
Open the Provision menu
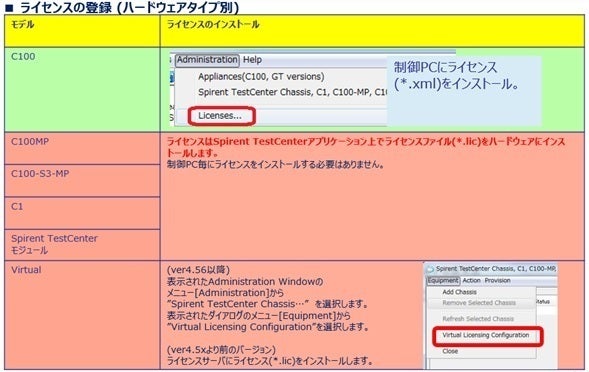point(497,281)
